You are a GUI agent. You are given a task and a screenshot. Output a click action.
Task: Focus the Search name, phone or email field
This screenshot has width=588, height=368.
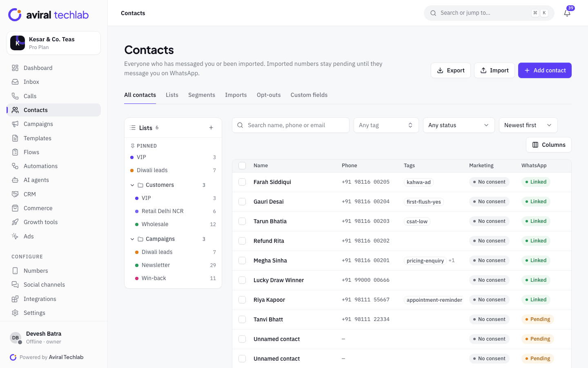pyautogui.click(x=291, y=125)
